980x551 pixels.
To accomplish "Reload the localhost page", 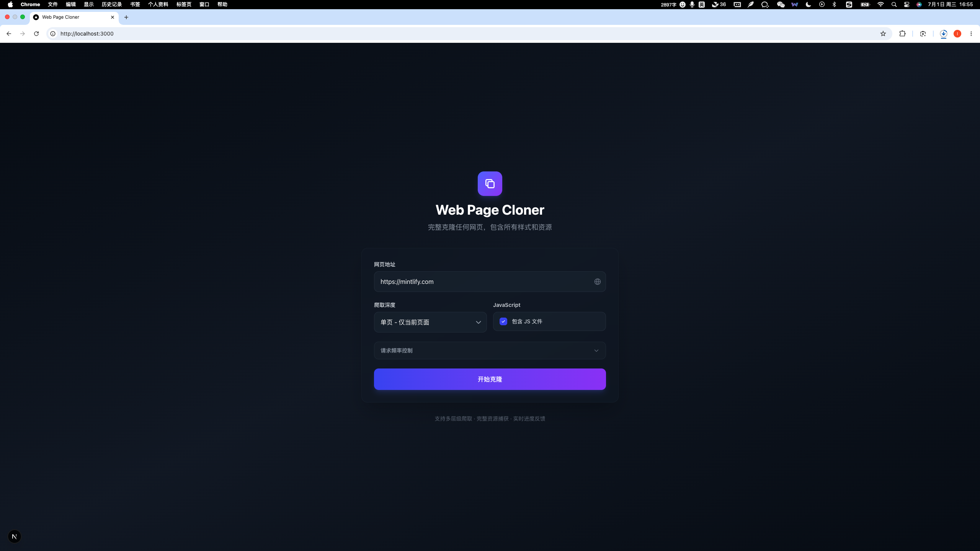I will 36,34.
